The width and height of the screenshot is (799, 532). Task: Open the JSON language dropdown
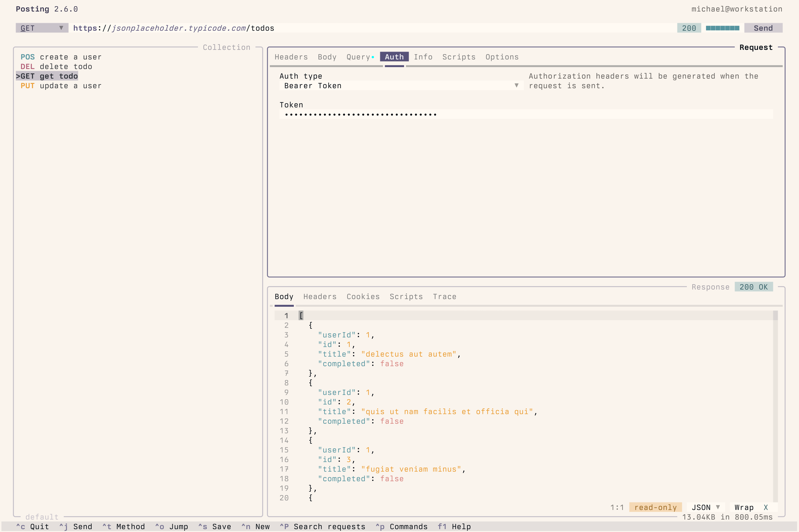[706, 507]
